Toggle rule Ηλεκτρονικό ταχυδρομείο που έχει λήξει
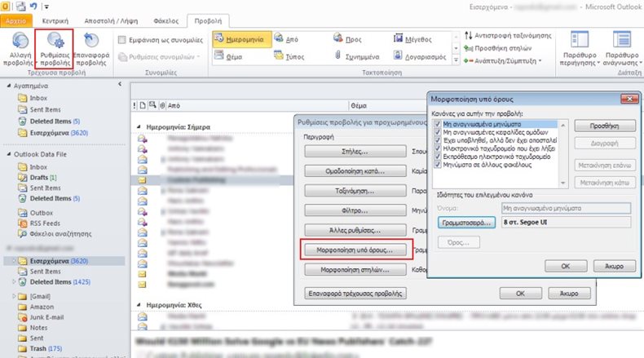The image size is (644, 358). pyautogui.click(x=438, y=148)
